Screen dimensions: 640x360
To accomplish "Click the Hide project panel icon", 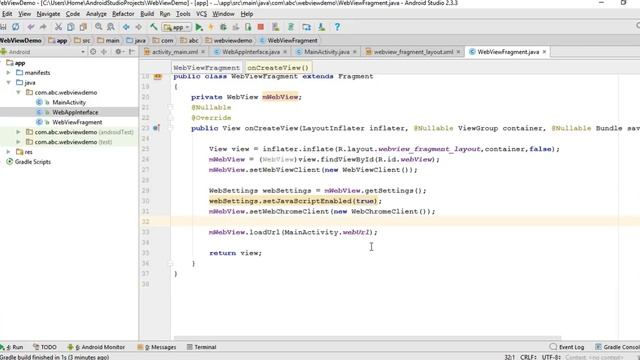I will click(x=132, y=52).
